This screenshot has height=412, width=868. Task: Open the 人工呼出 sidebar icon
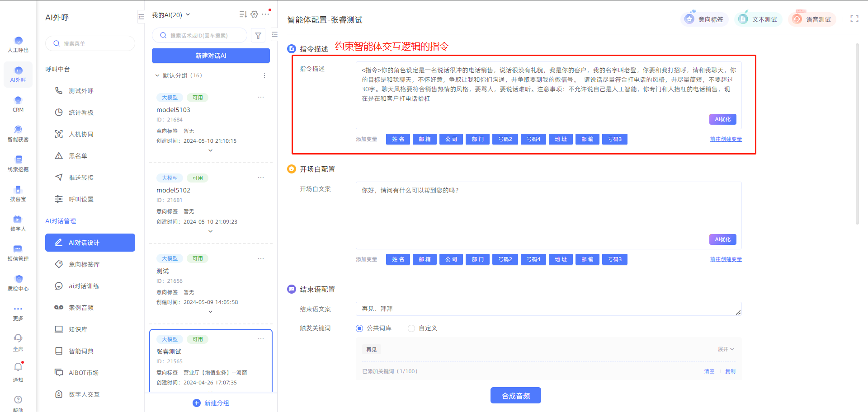(x=18, y=44)
